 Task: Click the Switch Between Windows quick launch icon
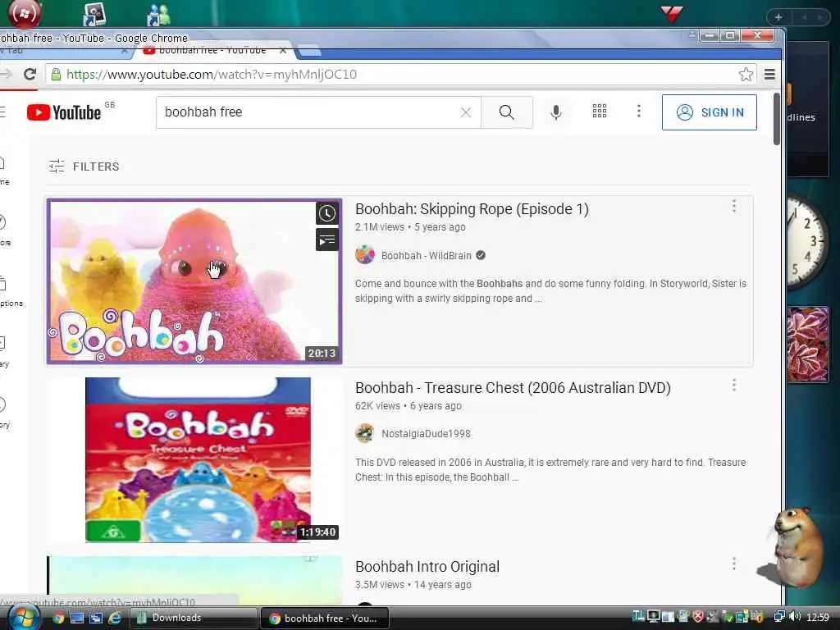tap(96, 618)
